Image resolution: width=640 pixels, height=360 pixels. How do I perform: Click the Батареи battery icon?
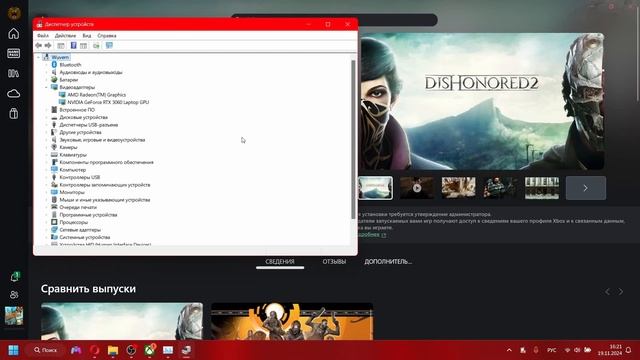54,80
